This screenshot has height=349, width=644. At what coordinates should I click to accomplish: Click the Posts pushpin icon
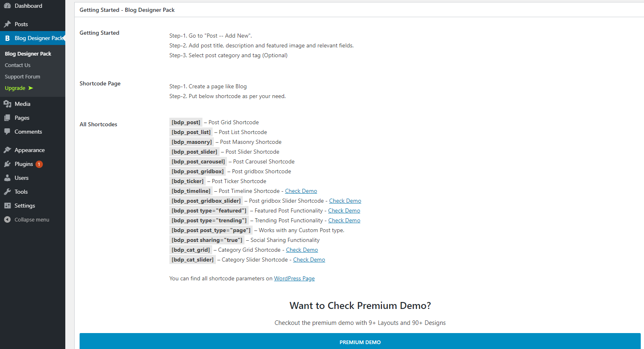(x=7, y=24)
